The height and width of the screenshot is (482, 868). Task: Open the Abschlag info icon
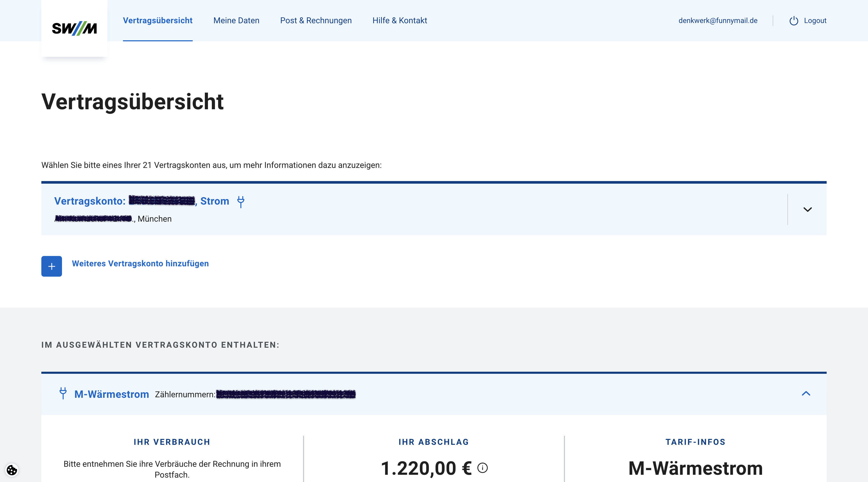click(x=482, y=468)
